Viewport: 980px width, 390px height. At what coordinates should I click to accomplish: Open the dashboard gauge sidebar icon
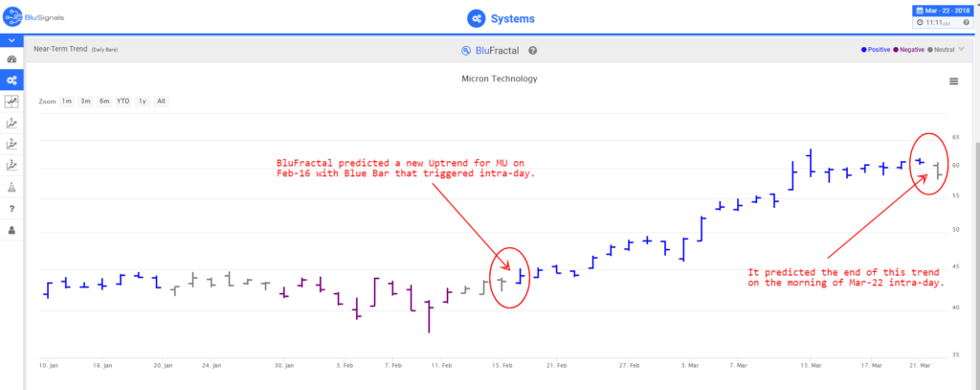click(x=11, y=59)
